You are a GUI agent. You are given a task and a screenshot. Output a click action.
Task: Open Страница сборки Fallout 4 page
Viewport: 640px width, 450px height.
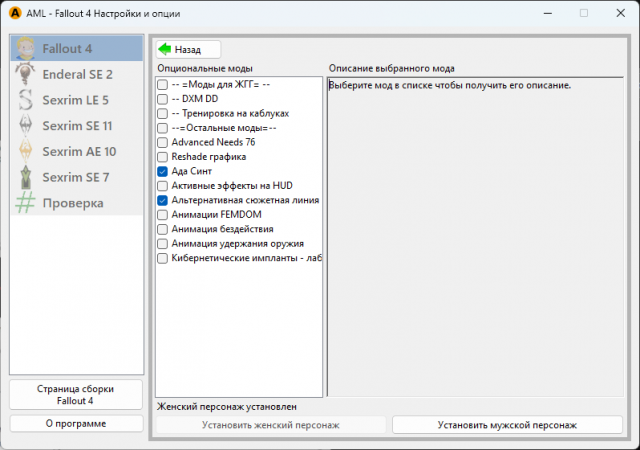[x=76, y=394]
